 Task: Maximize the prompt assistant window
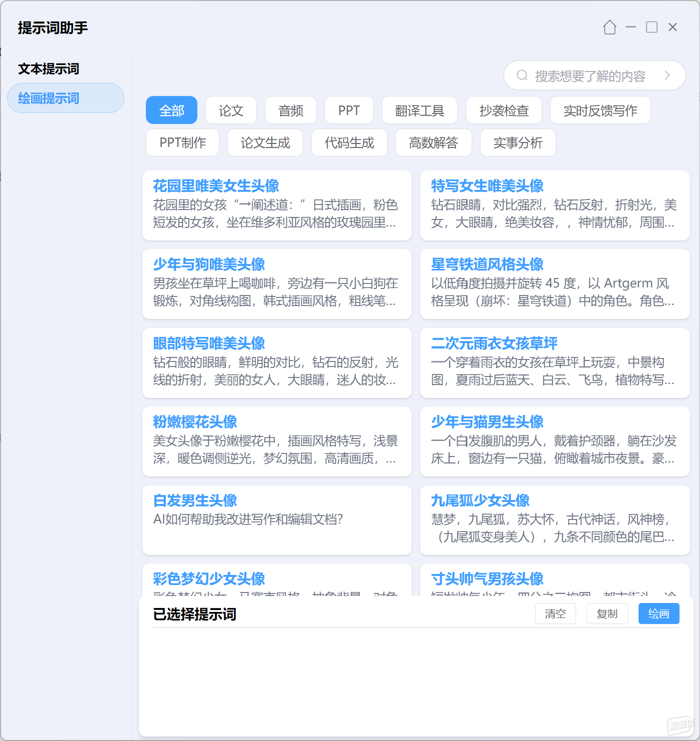[652, 27]
